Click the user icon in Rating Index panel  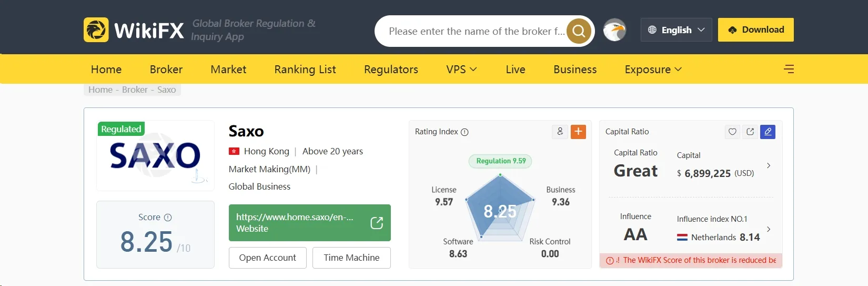560,132
